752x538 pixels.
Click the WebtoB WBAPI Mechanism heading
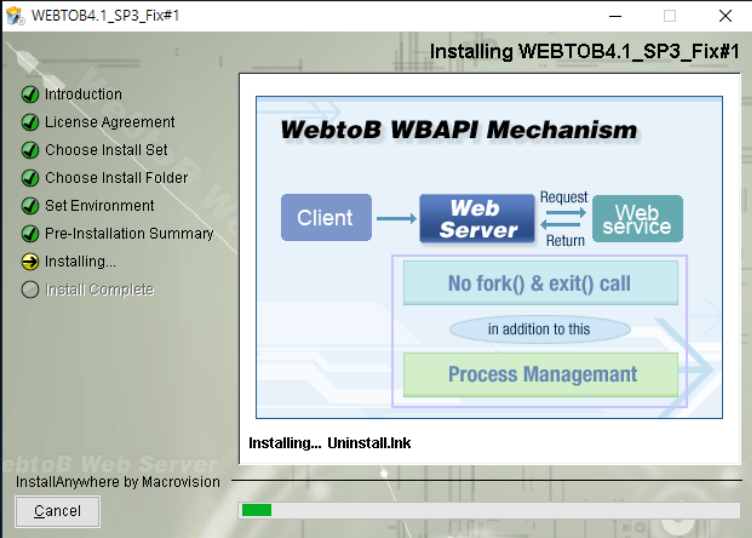[458, 130]
